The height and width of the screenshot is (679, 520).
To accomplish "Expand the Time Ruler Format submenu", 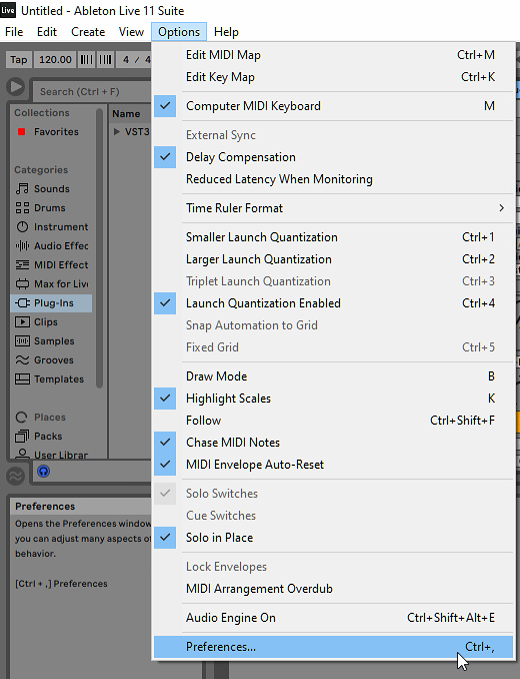I will coord(333,208).
